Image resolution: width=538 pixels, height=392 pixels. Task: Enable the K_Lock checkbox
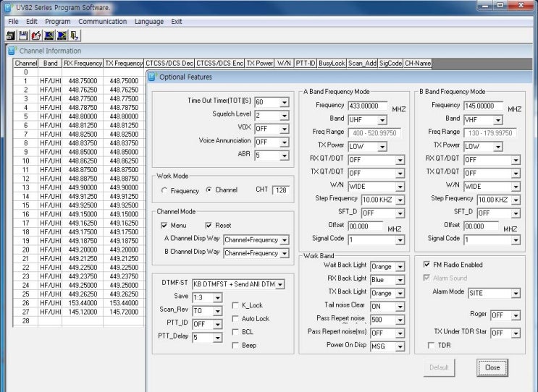click(x=235, y=306)
